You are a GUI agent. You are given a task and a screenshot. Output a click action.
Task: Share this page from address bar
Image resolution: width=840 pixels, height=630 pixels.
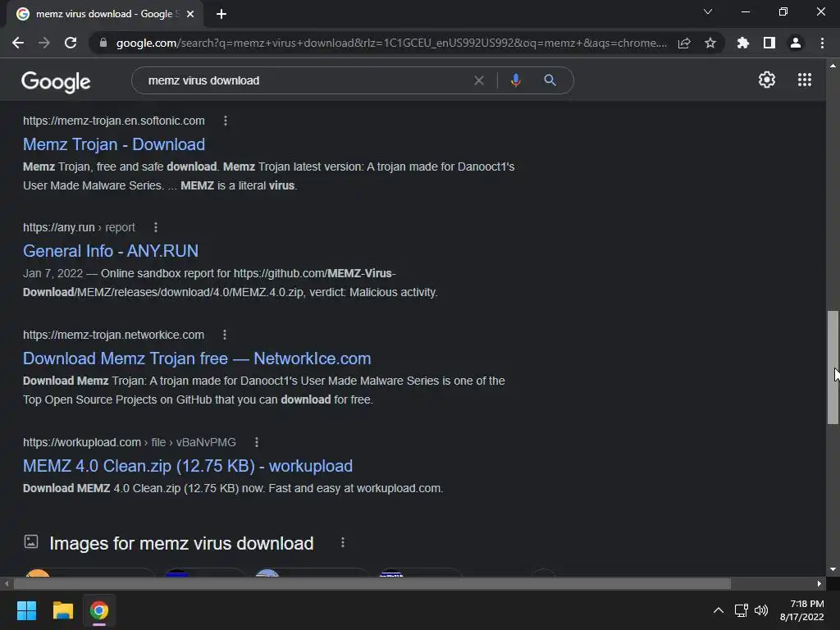point(684,43)
